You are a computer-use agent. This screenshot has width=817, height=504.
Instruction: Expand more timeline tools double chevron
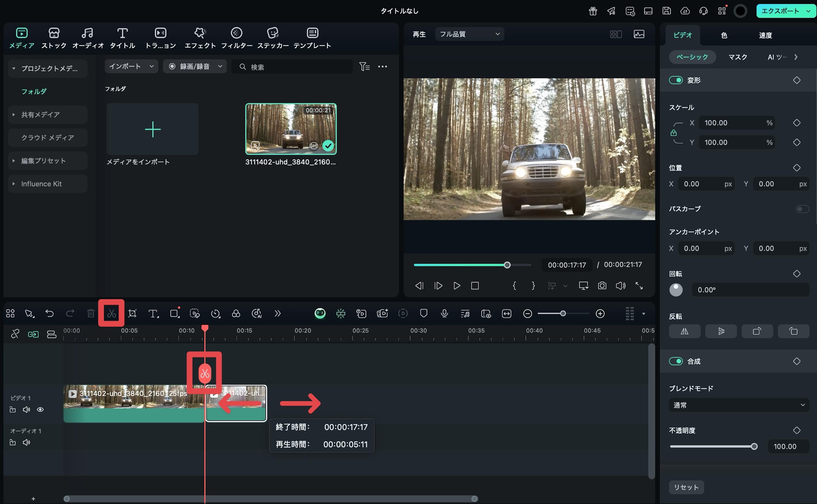[277, 313]
